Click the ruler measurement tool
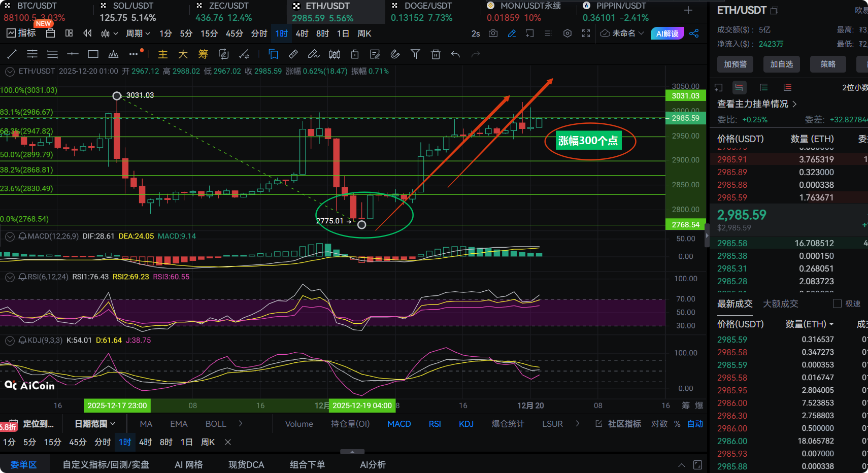The image size is (868, 473). click(293, 54)
